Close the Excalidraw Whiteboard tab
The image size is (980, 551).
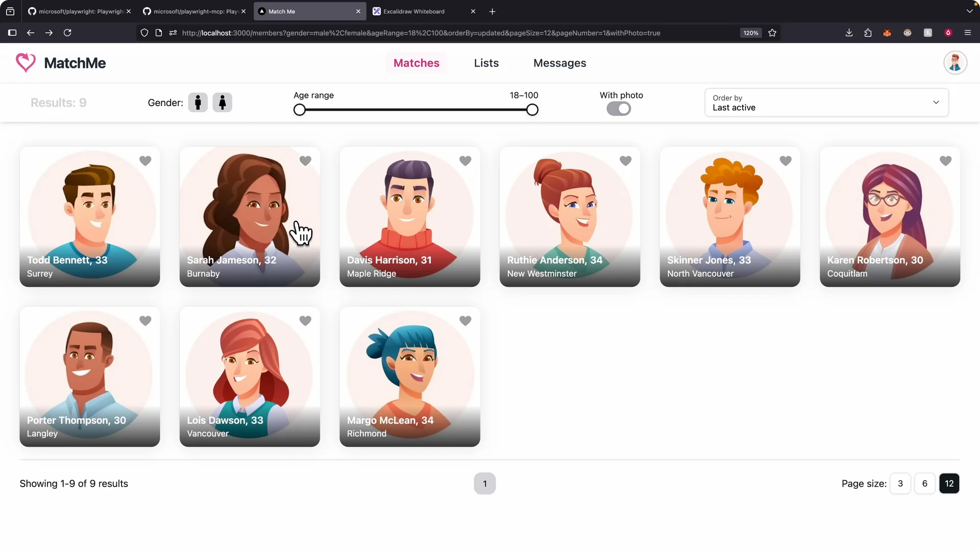(473, 11)
